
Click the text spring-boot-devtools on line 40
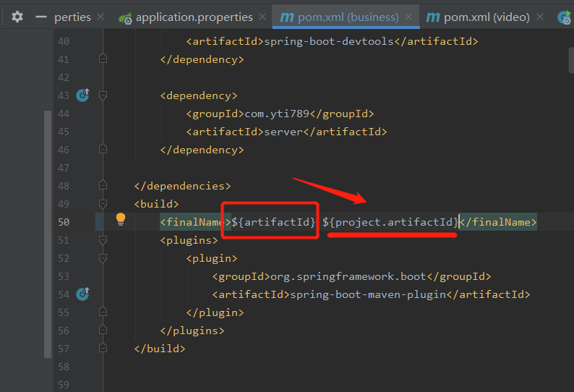[329, 41]
